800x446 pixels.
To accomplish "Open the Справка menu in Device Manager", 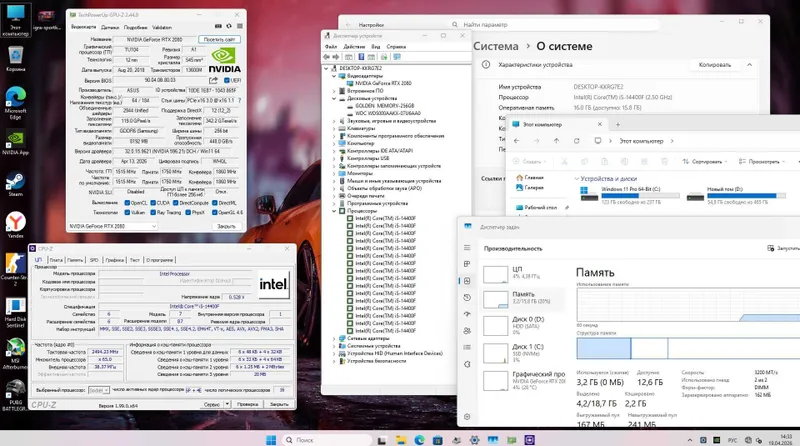I will click(x=396, y=46).
